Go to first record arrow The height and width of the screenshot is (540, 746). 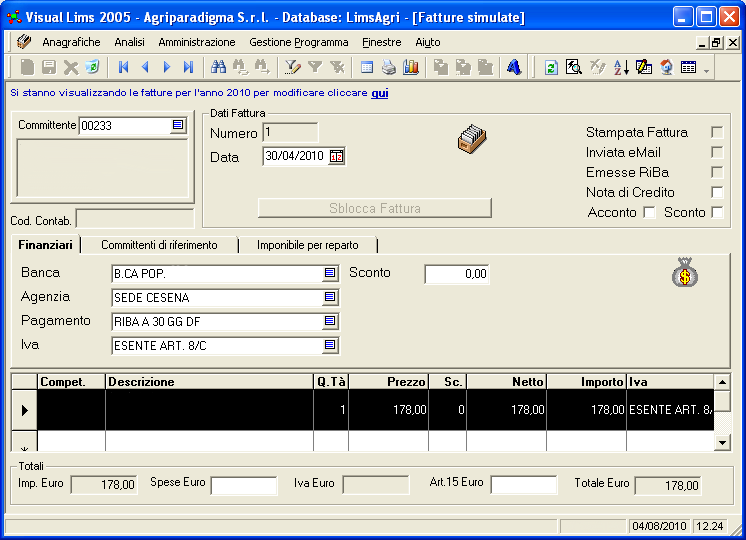coord(124,68)
